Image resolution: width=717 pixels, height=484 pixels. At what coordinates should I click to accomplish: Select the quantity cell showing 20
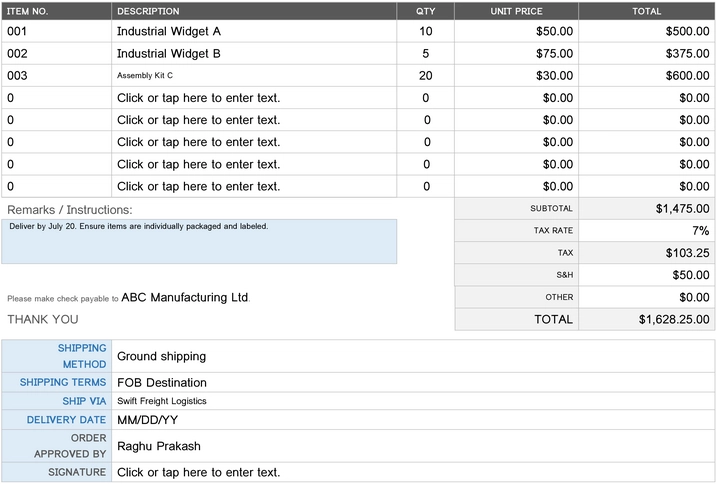pyautogui.click(x=425, y=75)
